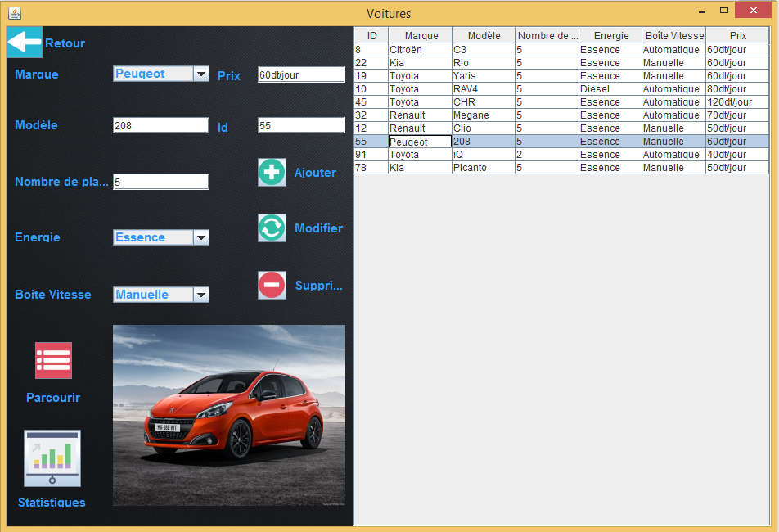Click the Statistiques label
779x532 pixels.
click(52, 503)
